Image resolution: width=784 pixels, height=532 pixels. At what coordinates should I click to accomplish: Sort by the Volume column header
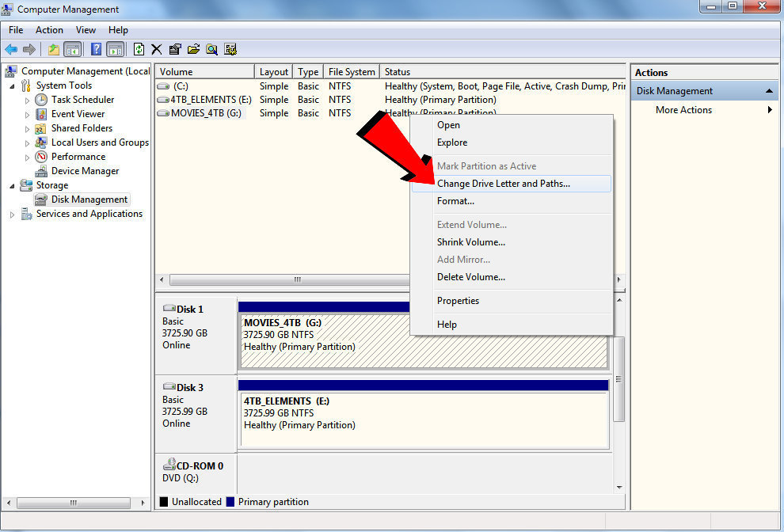[205, 71]
